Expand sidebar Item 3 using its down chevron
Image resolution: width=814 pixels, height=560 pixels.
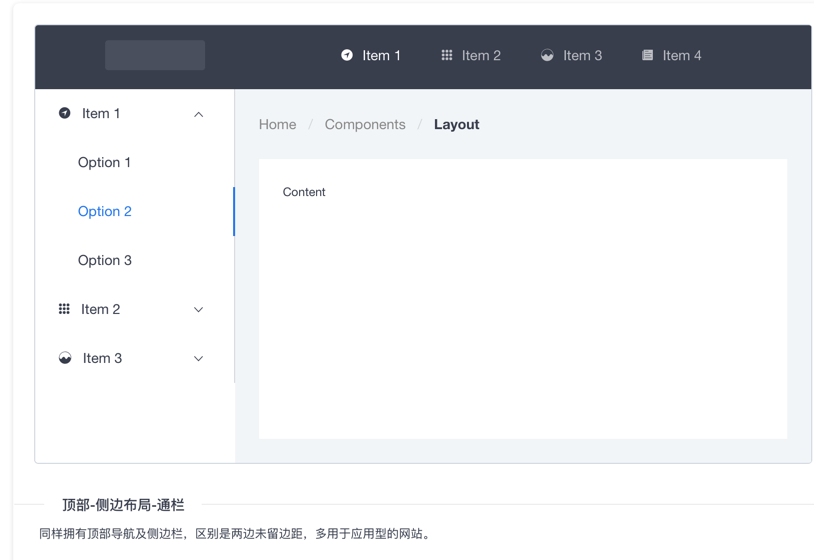tap(198, 359)
